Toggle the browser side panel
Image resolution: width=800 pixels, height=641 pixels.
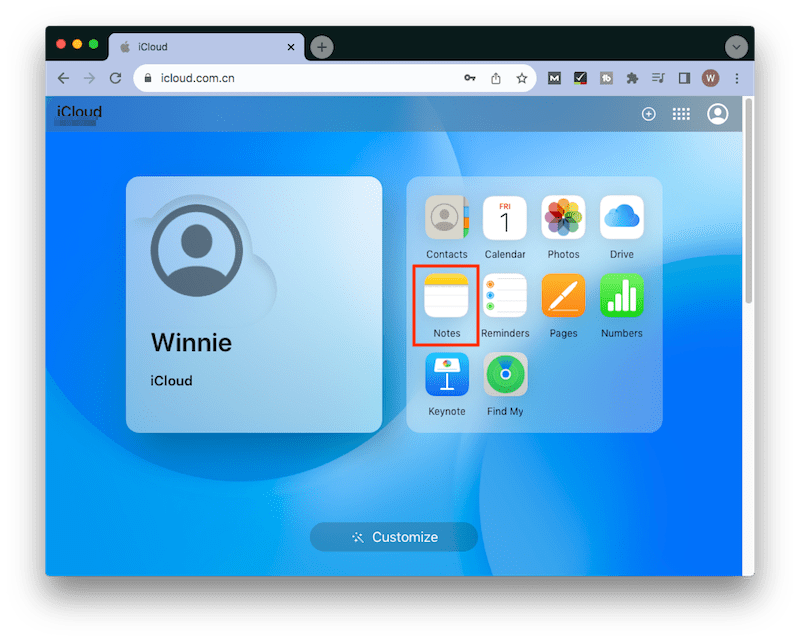tap(684, 78)
